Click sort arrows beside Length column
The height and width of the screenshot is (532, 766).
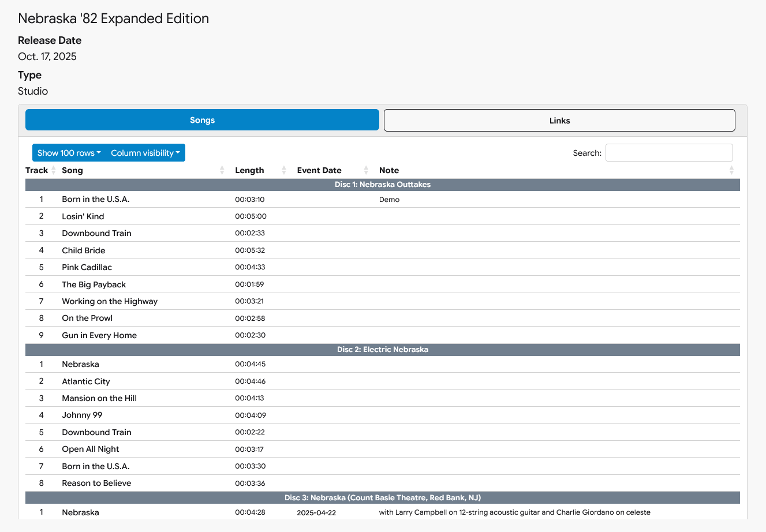[284, 170]
